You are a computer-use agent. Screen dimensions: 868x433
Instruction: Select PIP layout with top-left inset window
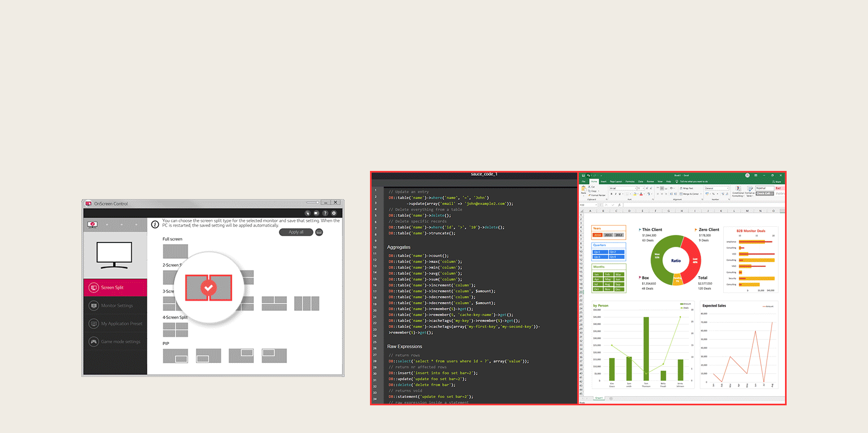tap(274, 355)
